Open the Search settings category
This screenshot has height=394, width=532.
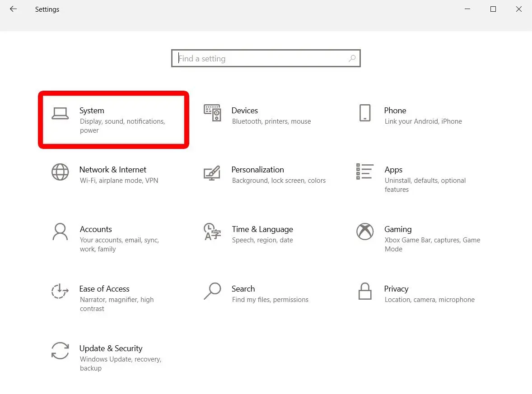pos(243,288)
